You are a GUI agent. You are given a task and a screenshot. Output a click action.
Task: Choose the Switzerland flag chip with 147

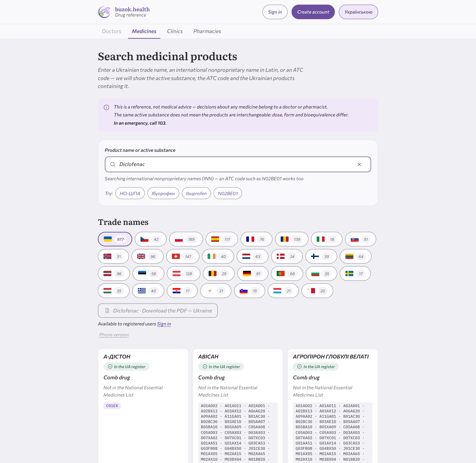(x=183, y=256)
